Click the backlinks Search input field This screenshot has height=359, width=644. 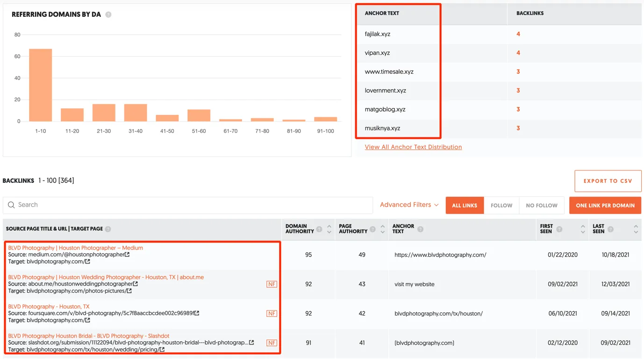pos(187,205)
